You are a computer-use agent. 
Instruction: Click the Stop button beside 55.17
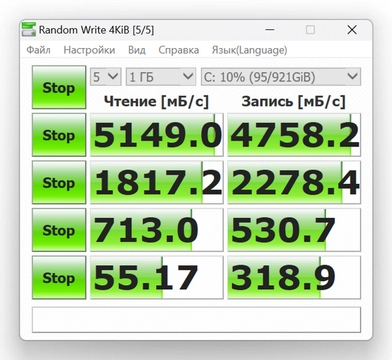pyautogui.click(x=59, y=278)
